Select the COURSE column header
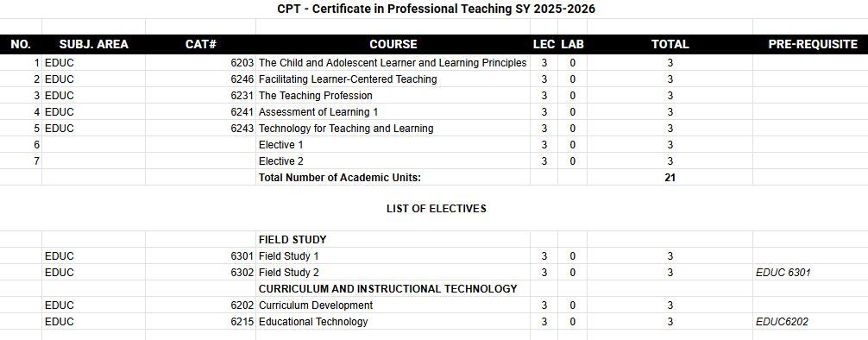 [393, 44]
